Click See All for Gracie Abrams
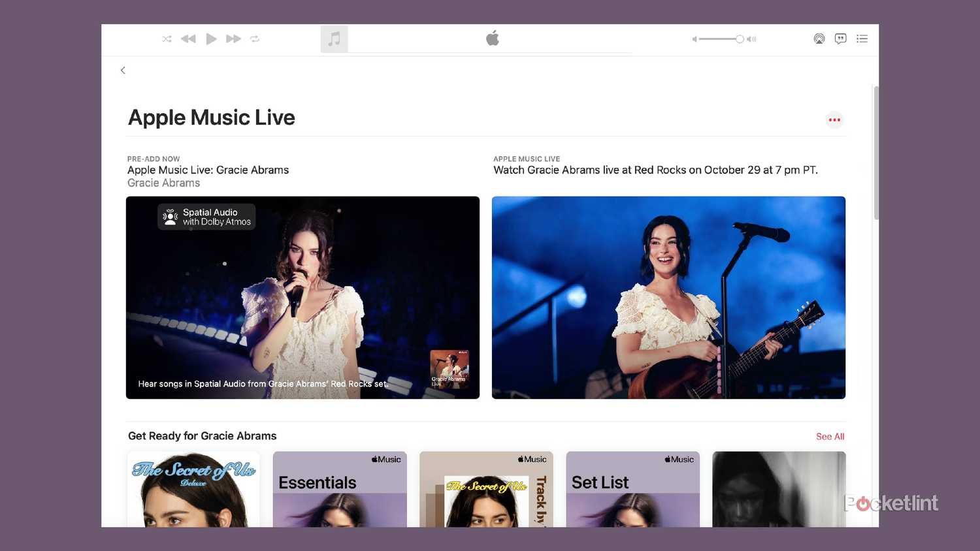 click(830, 437)
